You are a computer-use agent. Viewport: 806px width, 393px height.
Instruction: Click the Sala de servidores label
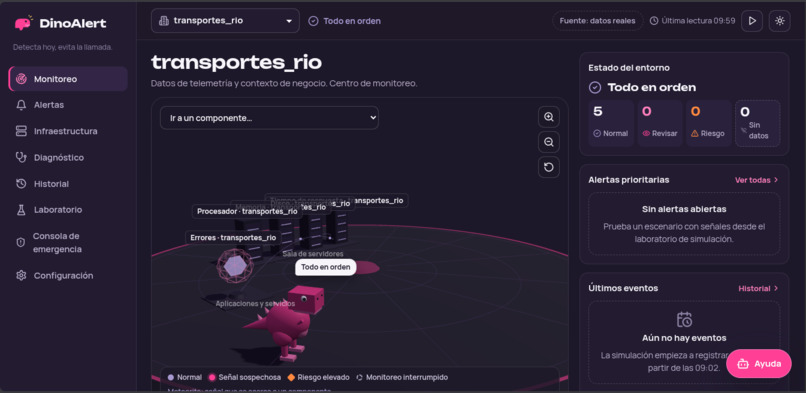pos(313,254)
